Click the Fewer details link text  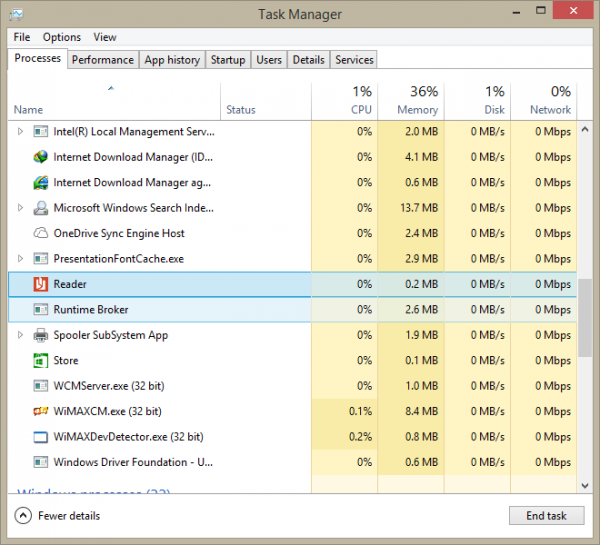tap(69, 516)
